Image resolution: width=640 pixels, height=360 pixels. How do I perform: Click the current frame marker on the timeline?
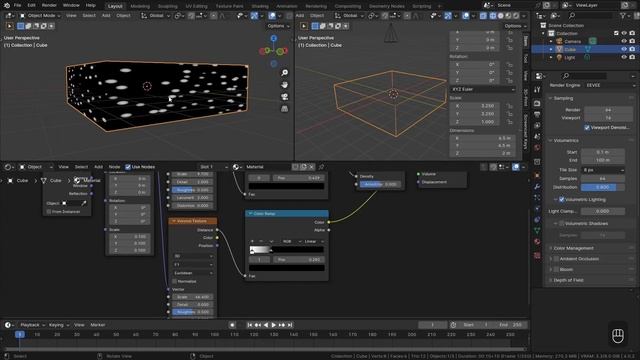pos(20,334)
